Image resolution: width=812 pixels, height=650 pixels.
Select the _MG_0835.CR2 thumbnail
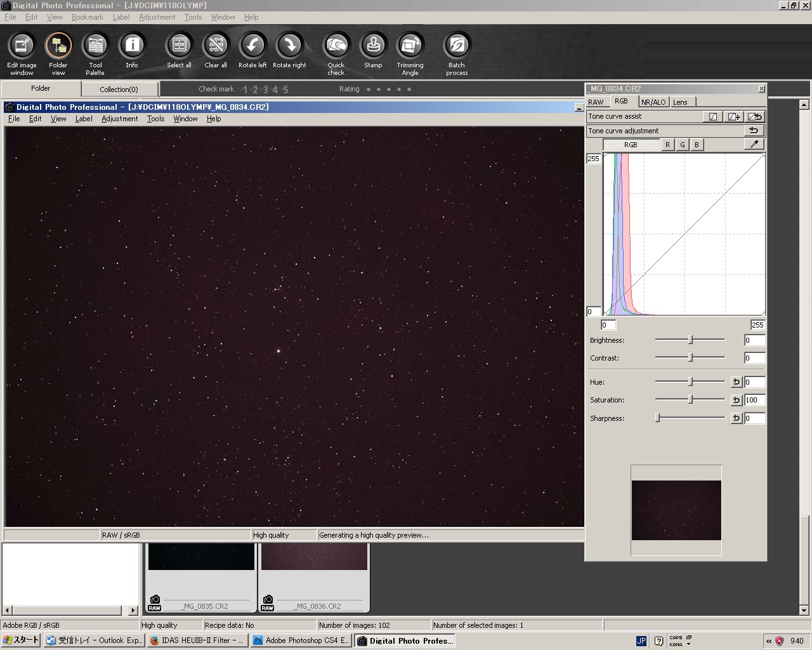click(201, 577)
